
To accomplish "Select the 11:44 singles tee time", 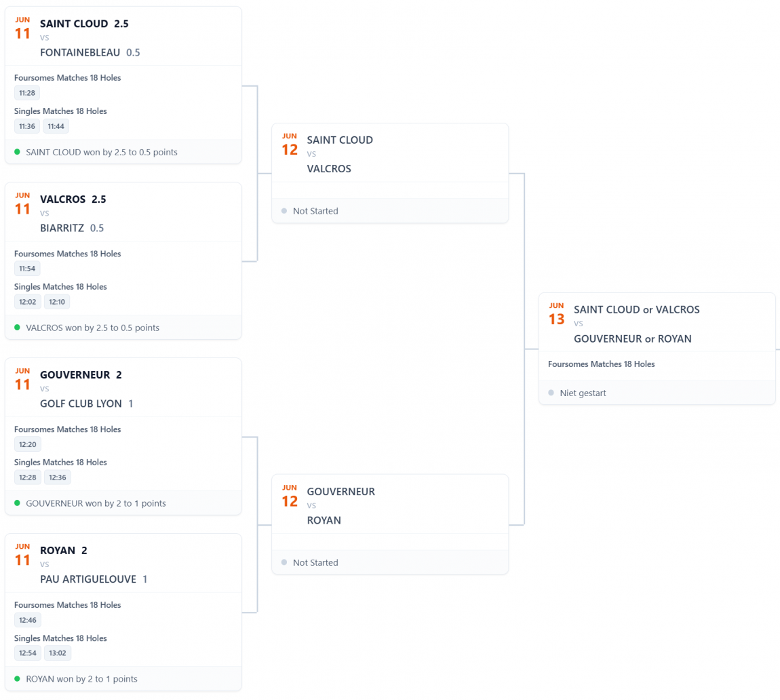I will 56,126.
